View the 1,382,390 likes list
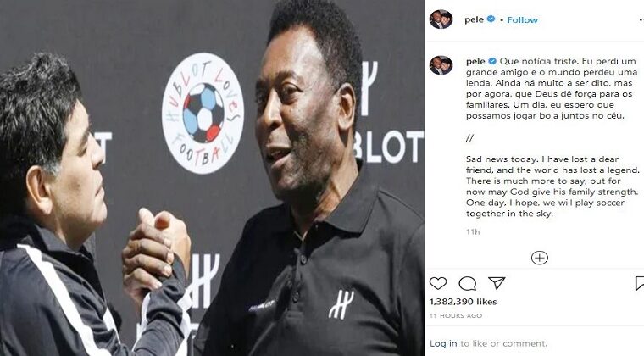The image size is (644, 356). [x=463, y=302]
